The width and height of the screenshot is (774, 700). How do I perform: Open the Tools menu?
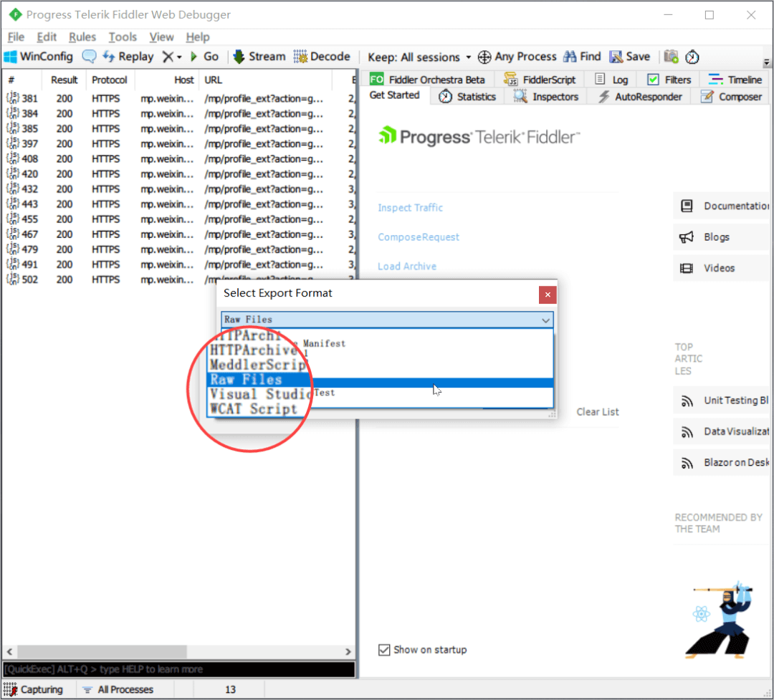tap(123, 37)
